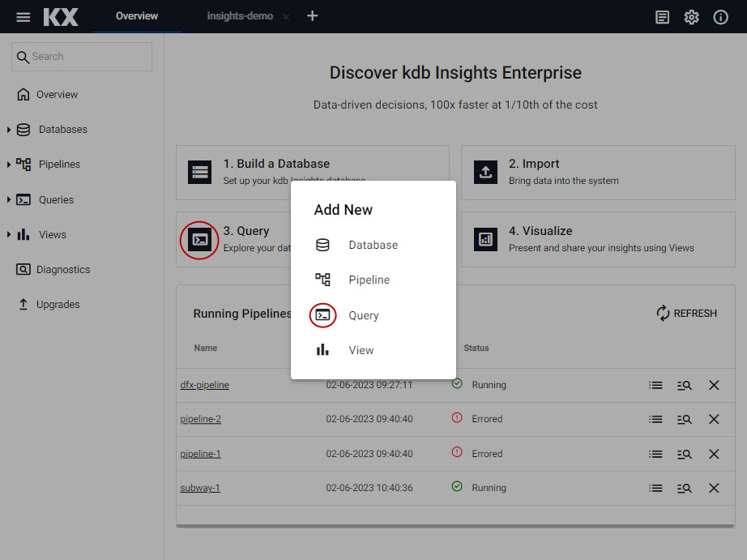Click the Import upload icon
The height and width of the screenshot is (560, 747).
tap(485, 172)
